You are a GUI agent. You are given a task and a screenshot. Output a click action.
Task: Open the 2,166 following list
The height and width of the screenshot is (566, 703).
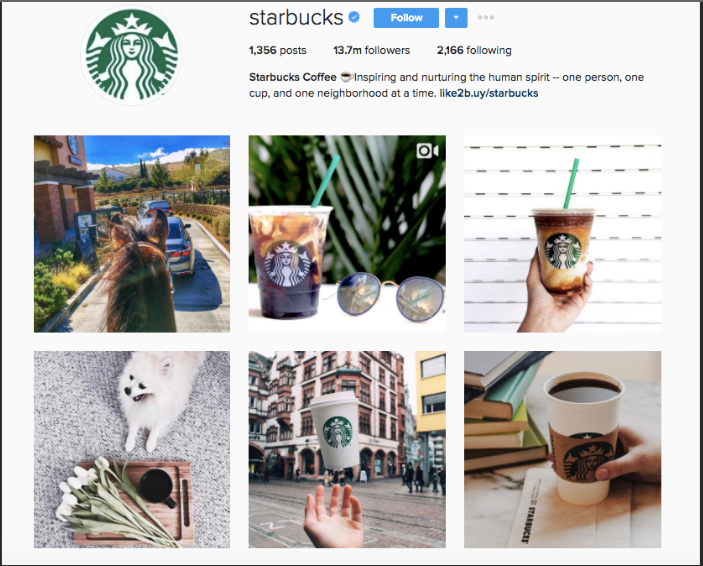474,50
